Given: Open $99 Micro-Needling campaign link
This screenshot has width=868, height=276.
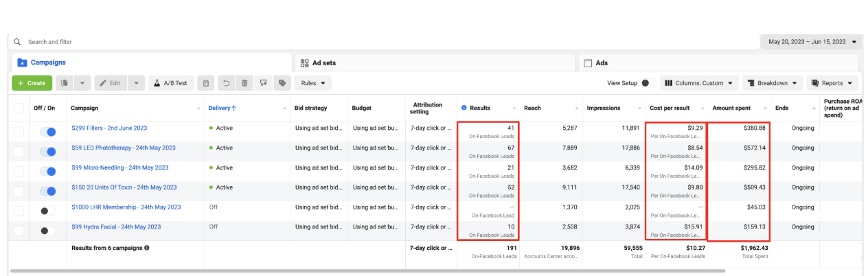Looking at the screenshot, I should coord(120,168).
